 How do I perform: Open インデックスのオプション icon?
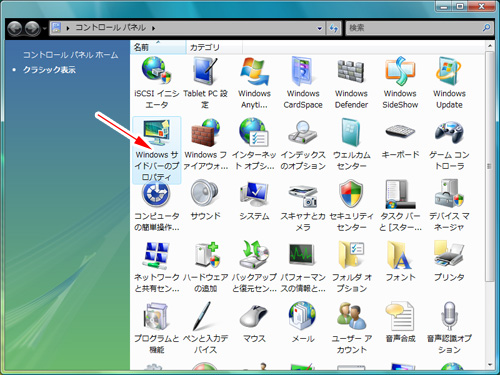tap(303, 133)
